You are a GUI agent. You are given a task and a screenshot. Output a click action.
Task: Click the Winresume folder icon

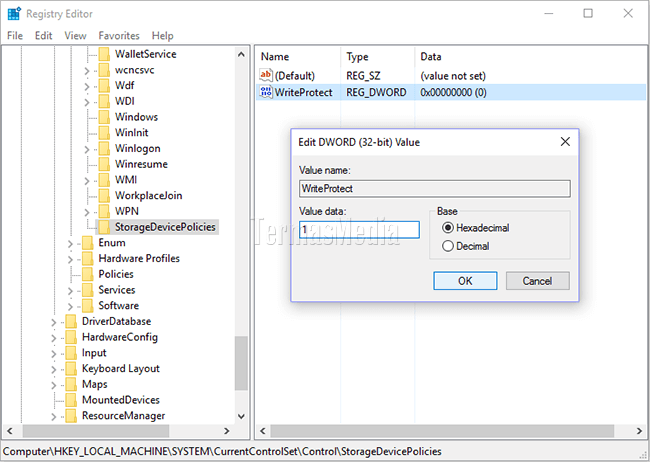pyautogui.click(x=104, y=164)
